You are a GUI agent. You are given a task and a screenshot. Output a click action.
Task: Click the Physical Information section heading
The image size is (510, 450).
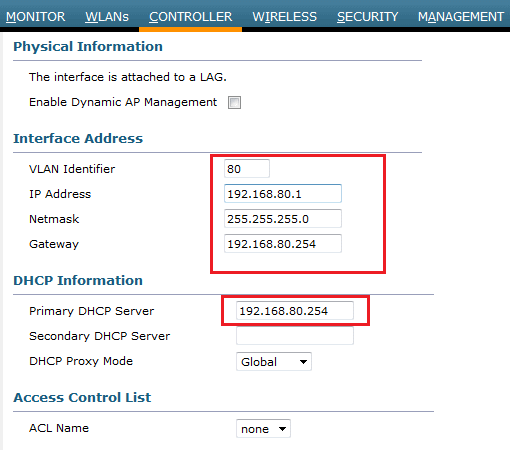coord(88,47)
